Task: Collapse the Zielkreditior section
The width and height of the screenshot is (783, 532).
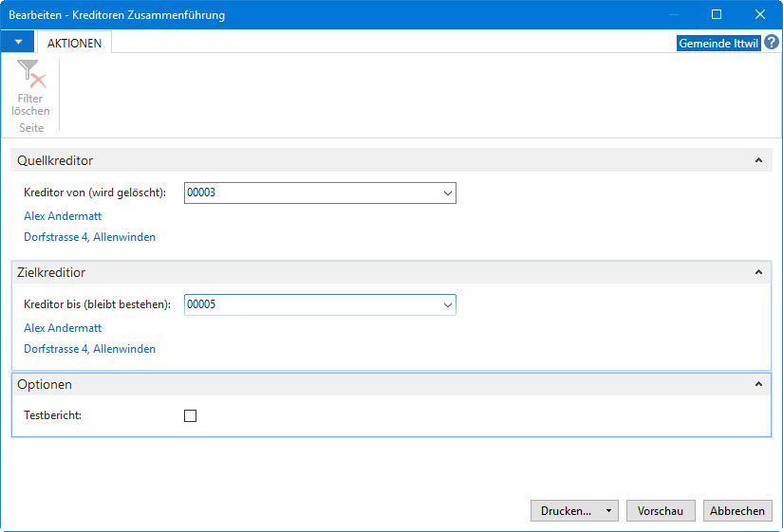Action: pyautogui.click(x=758, y=272)
